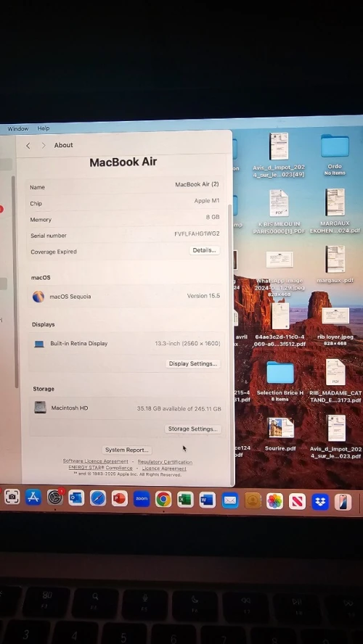363x644 pixels.
Task: Click the 8 GB memory value
Action: (x=213, y=217)
